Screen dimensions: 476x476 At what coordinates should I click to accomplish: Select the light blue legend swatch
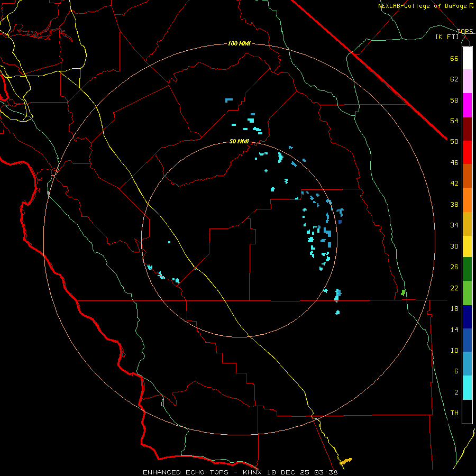(x=467, y=364)
